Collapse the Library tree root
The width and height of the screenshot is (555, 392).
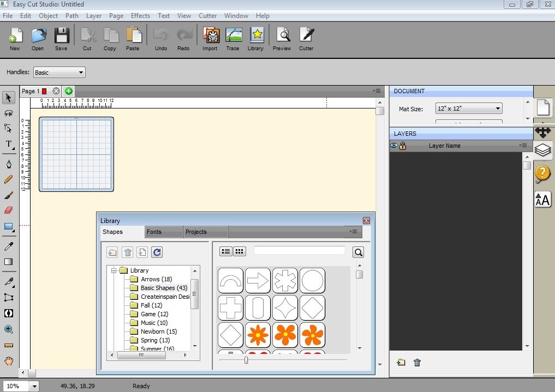tap(114, 270)
